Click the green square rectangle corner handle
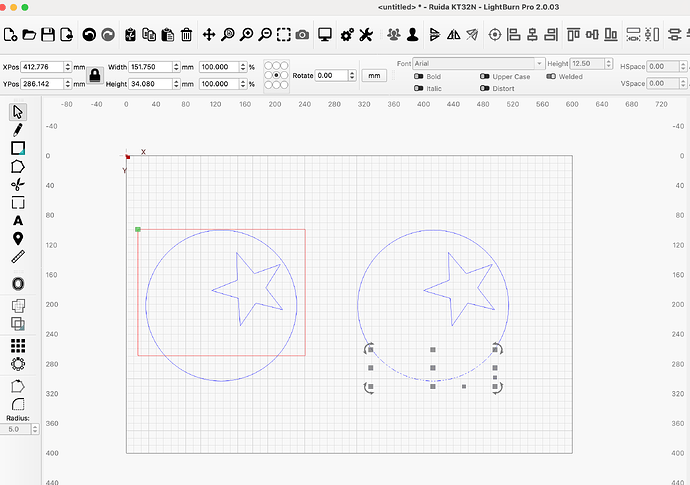Screen dimensions: 690x485 [138, 230]
